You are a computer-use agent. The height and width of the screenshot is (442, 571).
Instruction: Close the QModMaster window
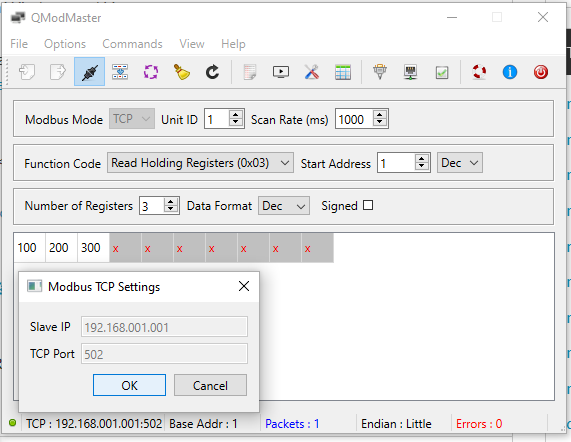tap(543, 17)
